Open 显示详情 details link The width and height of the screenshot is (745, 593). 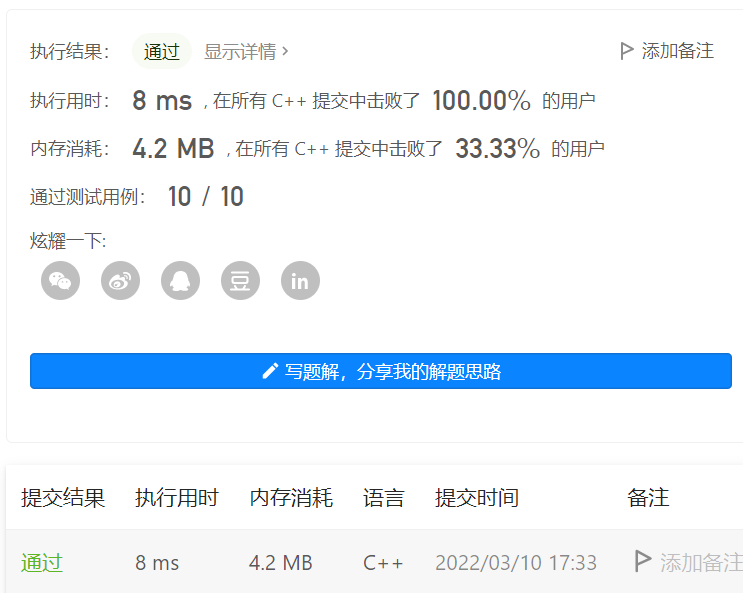point(240,51)
